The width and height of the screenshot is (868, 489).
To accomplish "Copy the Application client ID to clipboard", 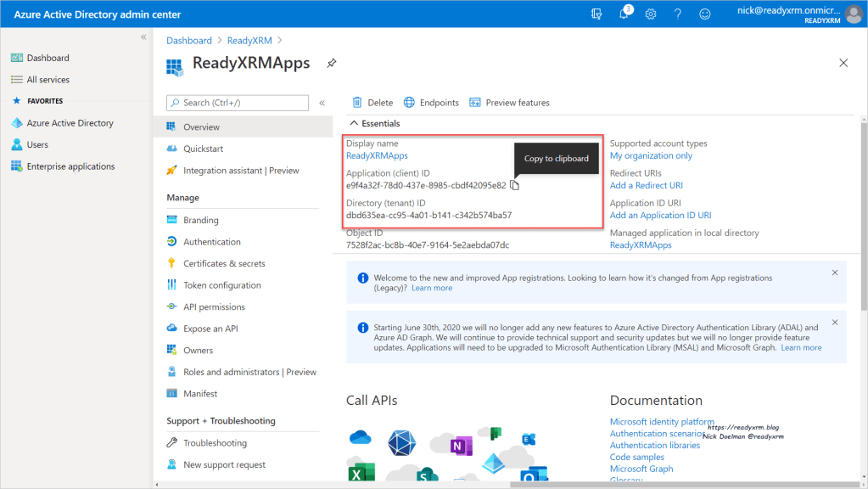I will point(514,185).
